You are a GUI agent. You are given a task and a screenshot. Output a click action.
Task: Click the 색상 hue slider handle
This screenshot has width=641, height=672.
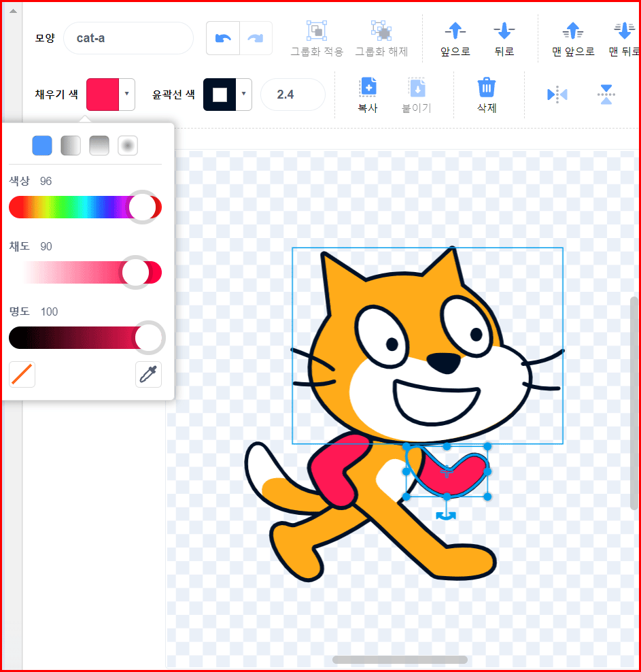(x=143, y=207)
